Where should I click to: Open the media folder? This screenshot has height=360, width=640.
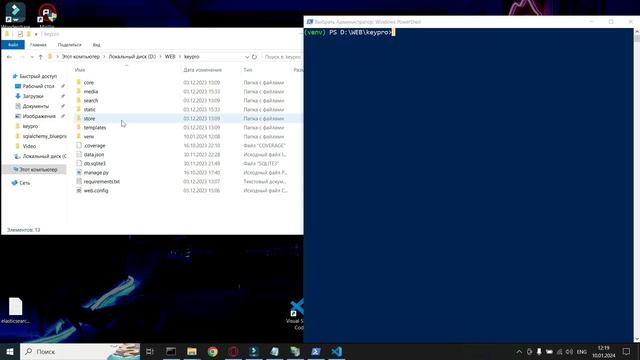(91, 91)
